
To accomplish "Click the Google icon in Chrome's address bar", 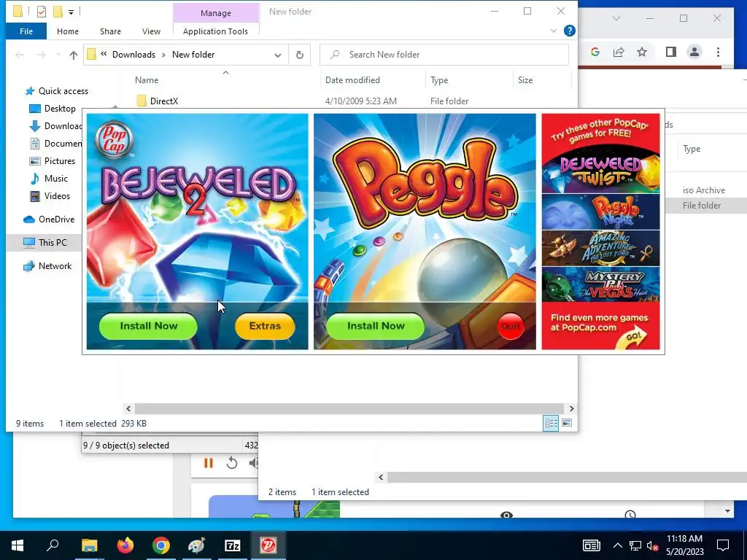I will click(595, 52).
